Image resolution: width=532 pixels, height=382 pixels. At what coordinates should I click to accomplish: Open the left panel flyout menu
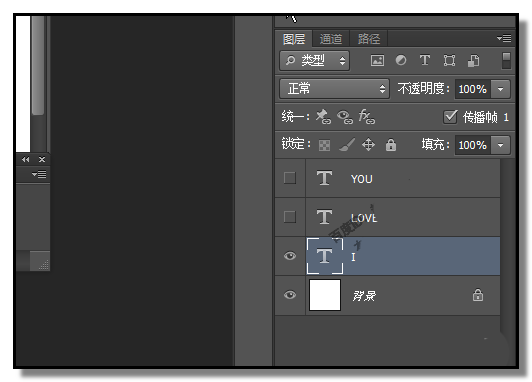coord(39,174)
